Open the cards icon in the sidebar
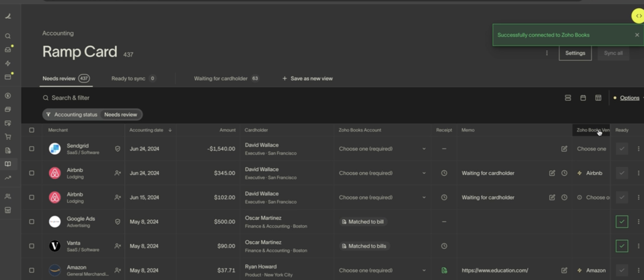This screenshot has height=280, width=644. (x=8, y=77)
